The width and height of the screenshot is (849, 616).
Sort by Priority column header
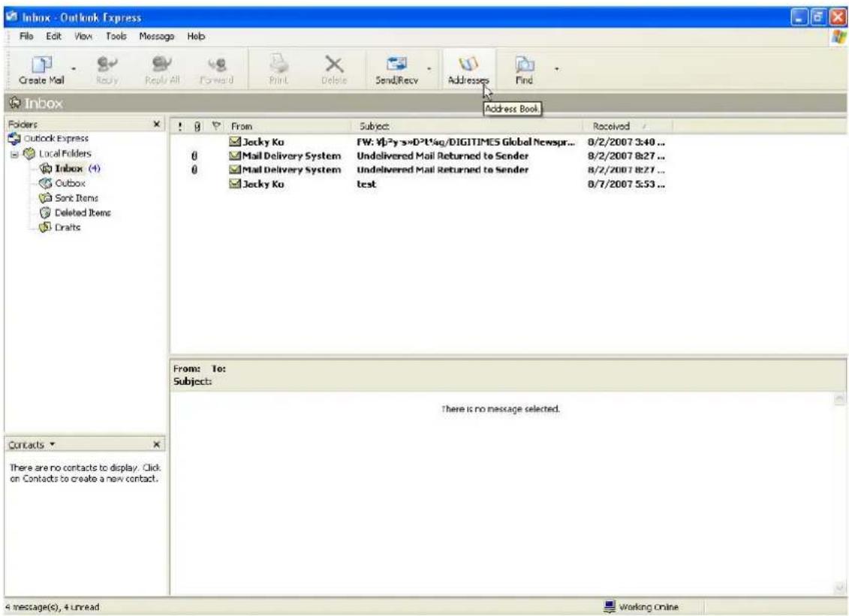180,127
